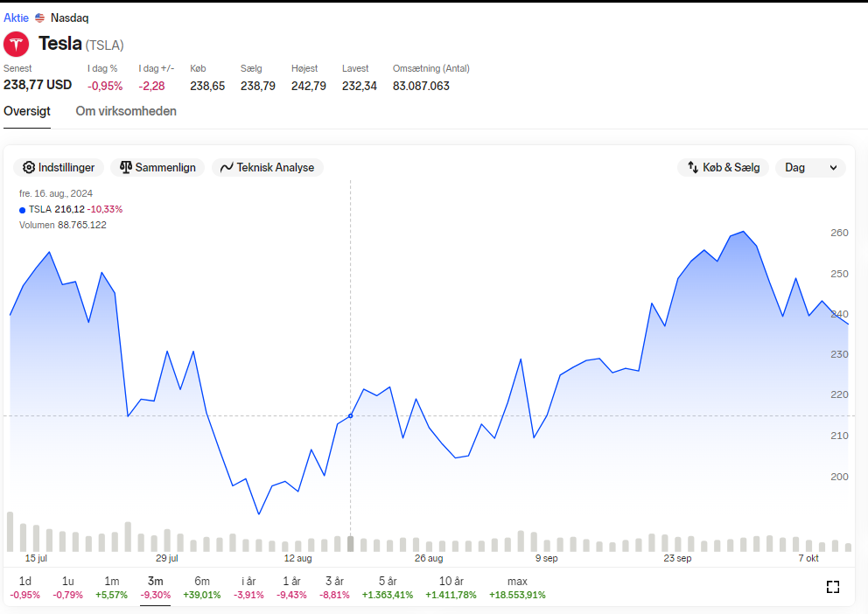Click the blue TSLA legend dot
The height and width of the screenshot is (614, 868).
[22, 210]
